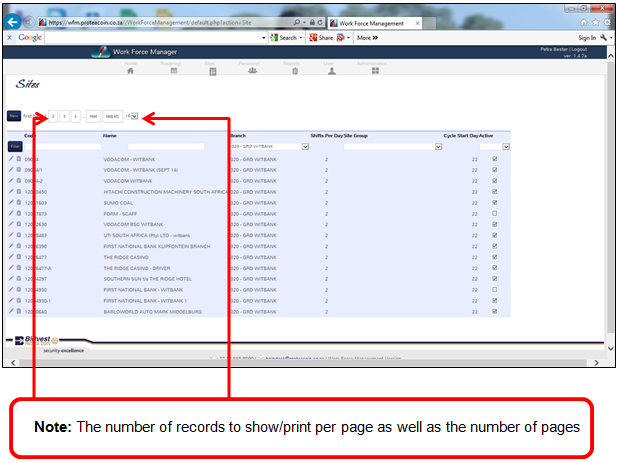This screenshot has height=463, width=618.
Task: Open browser tools gear icon
Action: 607,22
